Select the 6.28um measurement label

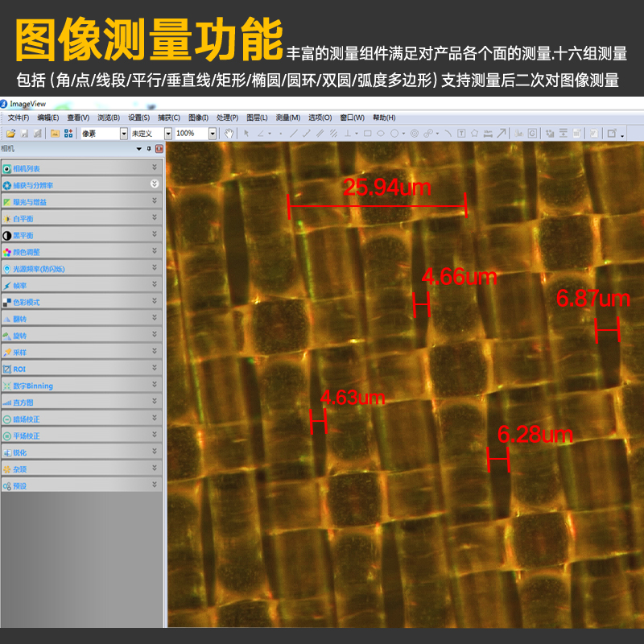click(535, 434)
